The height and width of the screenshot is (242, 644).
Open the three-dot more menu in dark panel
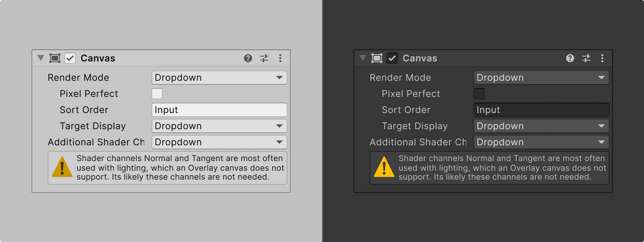click(x=602, y=58)
